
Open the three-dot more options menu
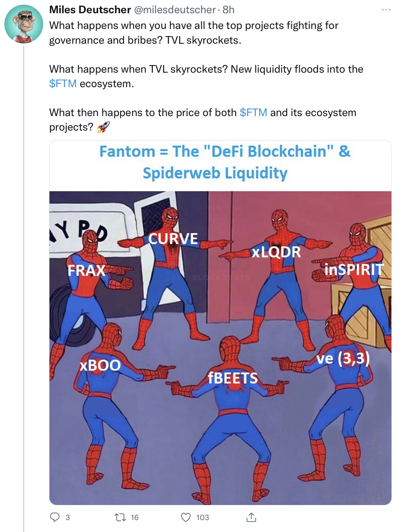386,10
